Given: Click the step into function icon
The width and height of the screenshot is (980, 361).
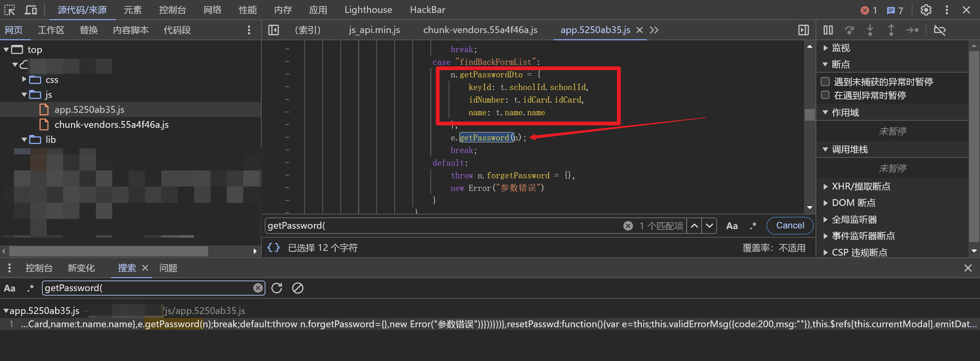Looking at the screenshot, I should [x=870, y=30].
